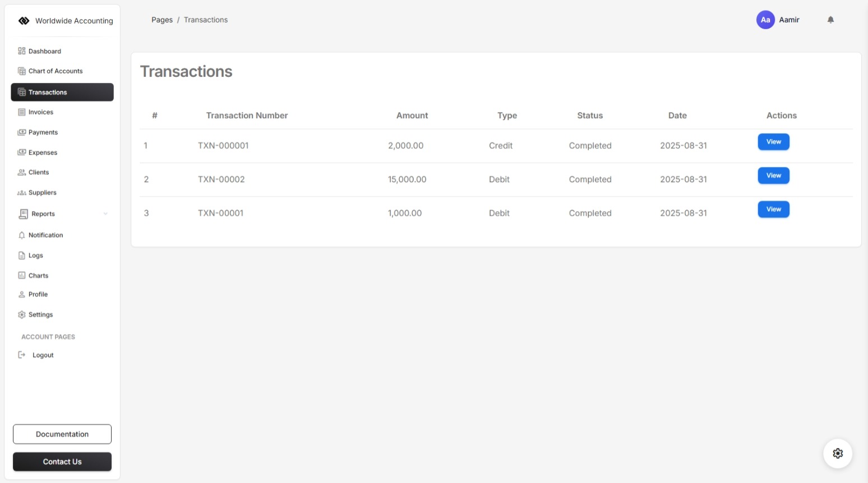Click the Aamir user avatar
Image resolution: width=868 pixels, height=483 pixels.
765,20
